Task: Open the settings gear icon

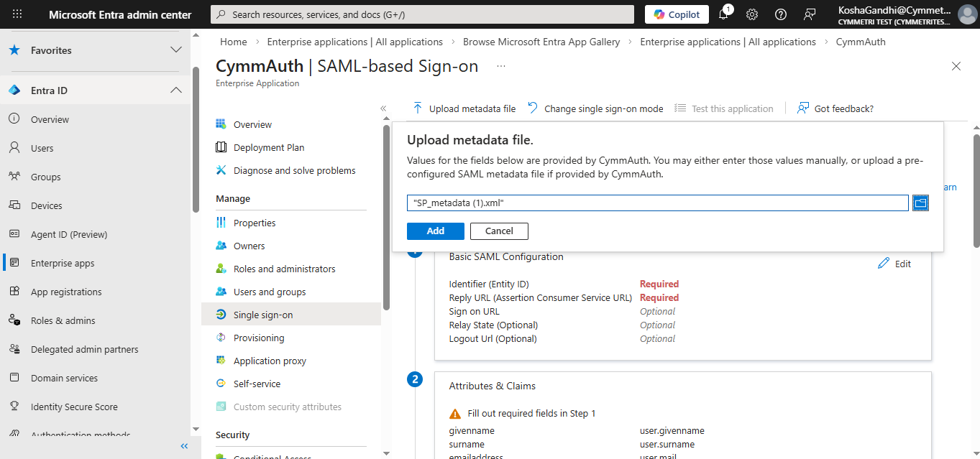Action: 752,14
